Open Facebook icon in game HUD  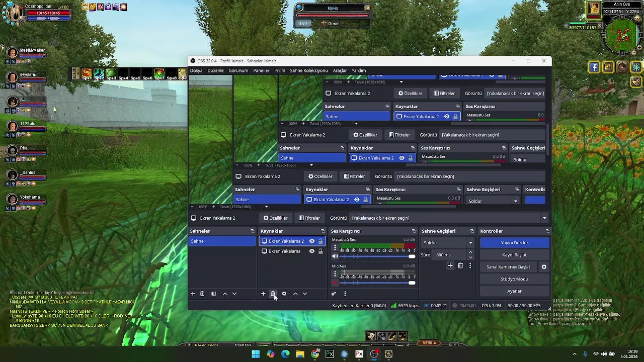pos(594,67)
